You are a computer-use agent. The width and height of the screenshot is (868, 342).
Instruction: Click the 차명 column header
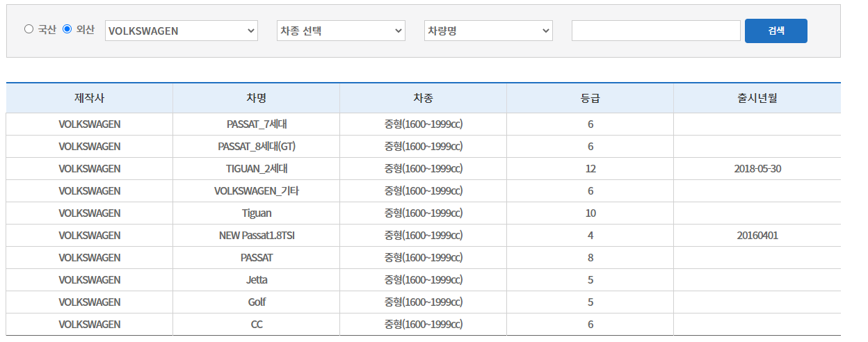click(x=257, y=98)
